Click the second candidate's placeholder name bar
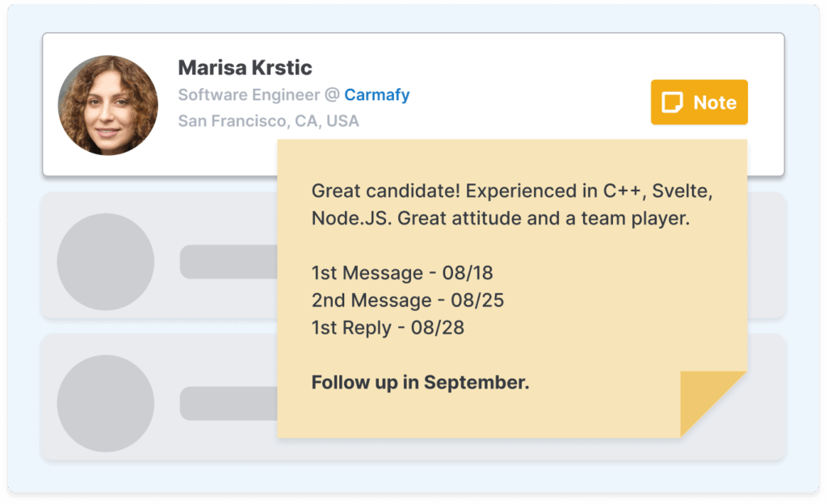Image resolution: width=827 pixels, height=504 pixels. (228, 262)
